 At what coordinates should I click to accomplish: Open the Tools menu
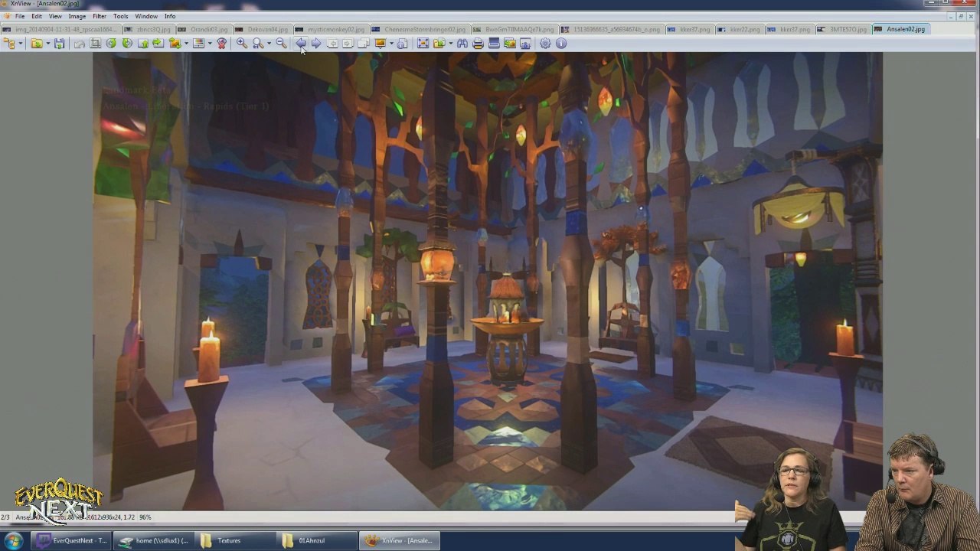point(121,16)
